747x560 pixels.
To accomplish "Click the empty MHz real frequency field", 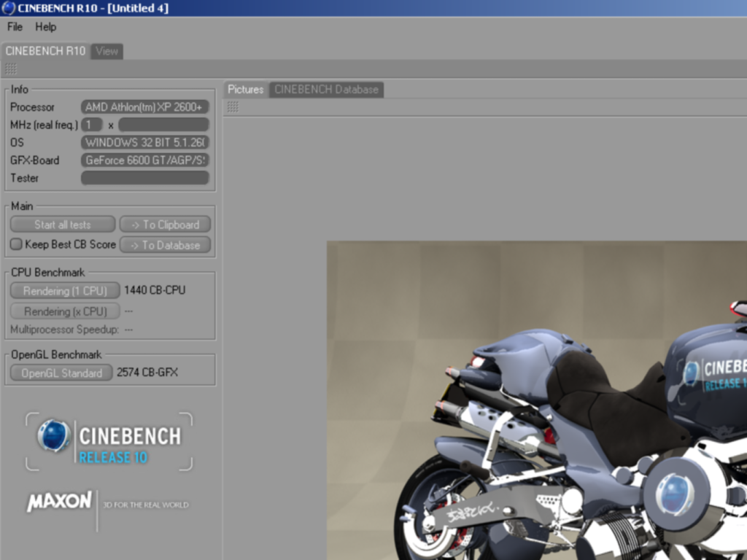I will [x=163, y=125].
